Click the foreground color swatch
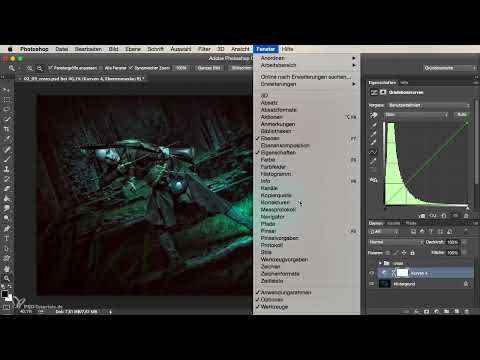Screen dimensions: 480x360 click(4, 294)
